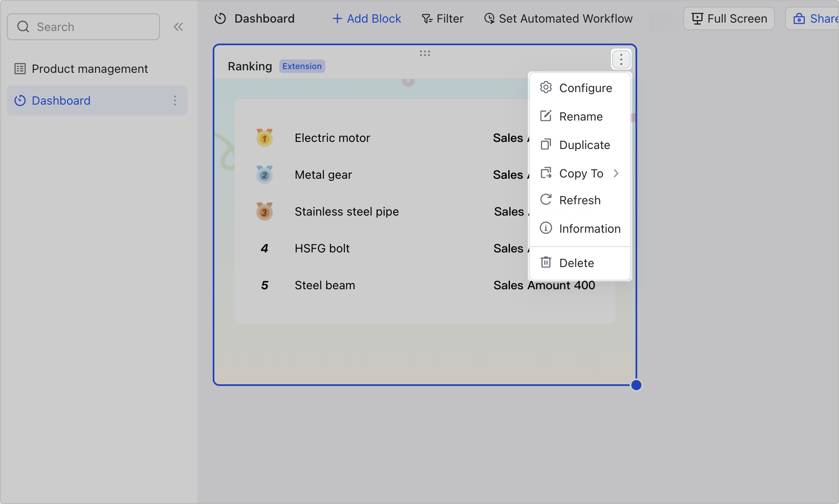This screenshot has height=504, width=839.
Task: Click the blue resize handle on the Ranking block
Action: point(636,385)
